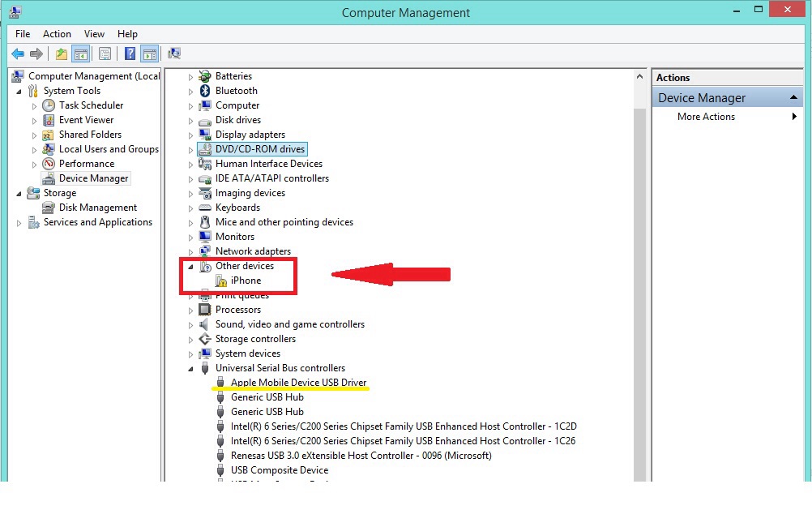Click the Processors category icon

click(x=205, y=310)
